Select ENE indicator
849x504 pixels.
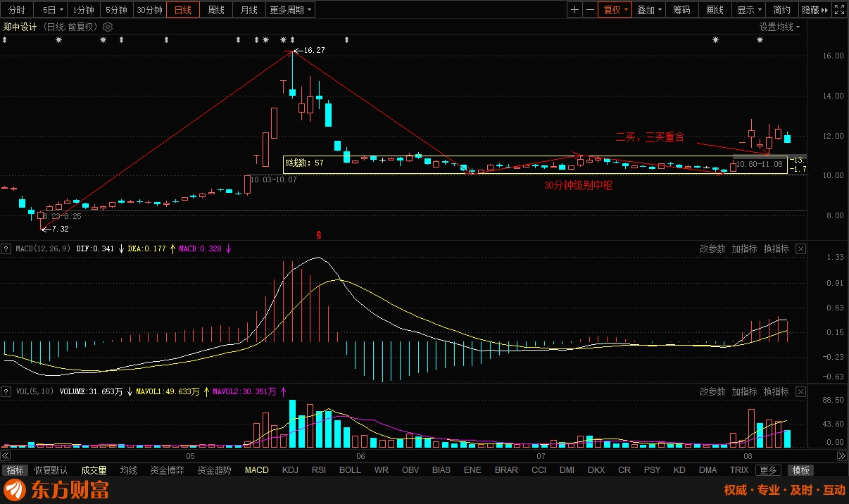[x=472, y=470]
